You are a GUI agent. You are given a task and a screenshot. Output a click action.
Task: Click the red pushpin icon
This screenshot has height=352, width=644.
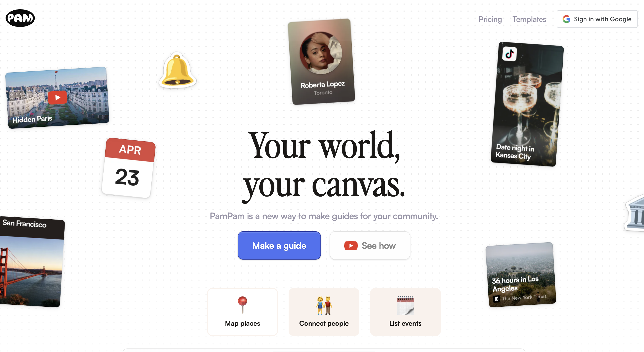[242, 304]
